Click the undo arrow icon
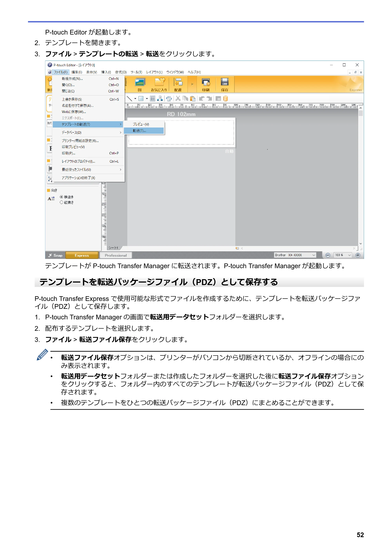This screenshot has width=392, height=555. tap(202, 99)
